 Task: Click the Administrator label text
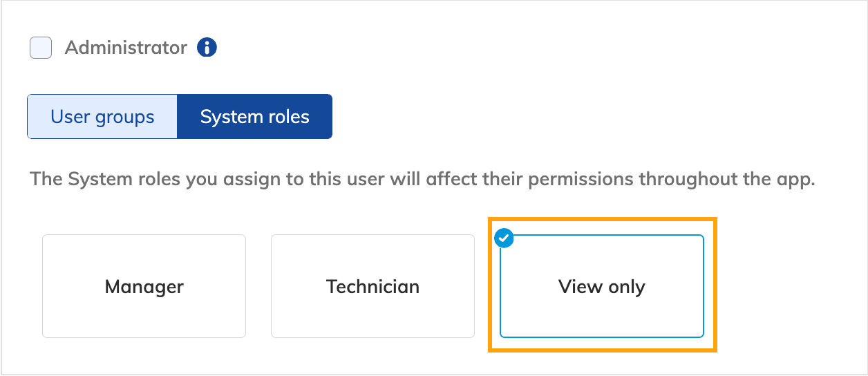point(126,48)
